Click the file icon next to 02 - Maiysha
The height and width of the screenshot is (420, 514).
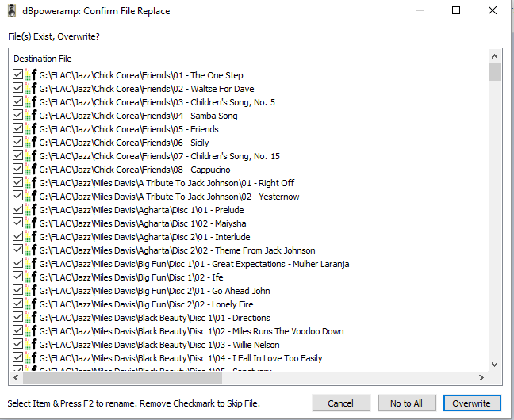(31, 223)
